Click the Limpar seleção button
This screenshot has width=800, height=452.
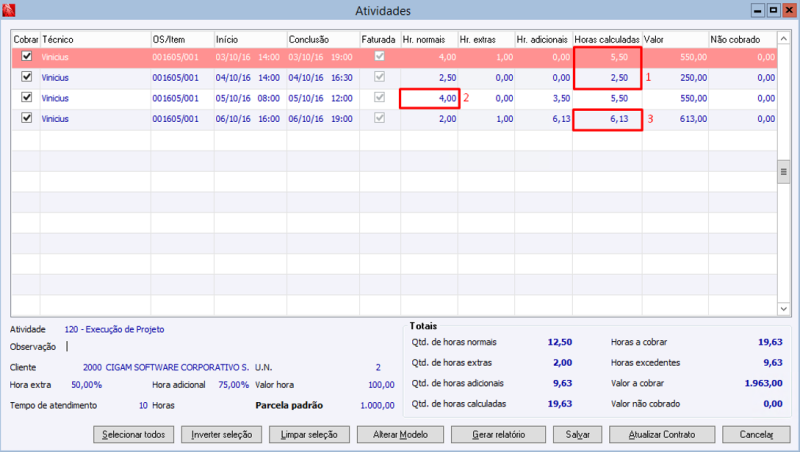(309, 435)
